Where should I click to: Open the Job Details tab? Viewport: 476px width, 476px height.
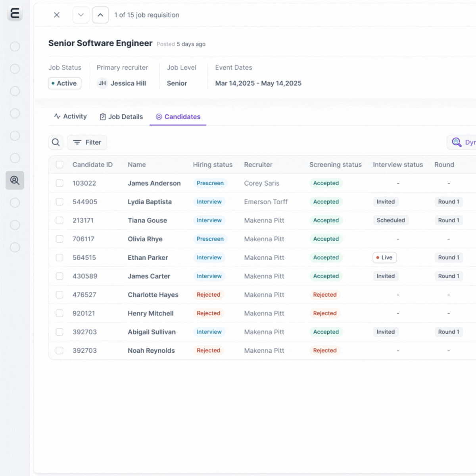pos(121,117)
